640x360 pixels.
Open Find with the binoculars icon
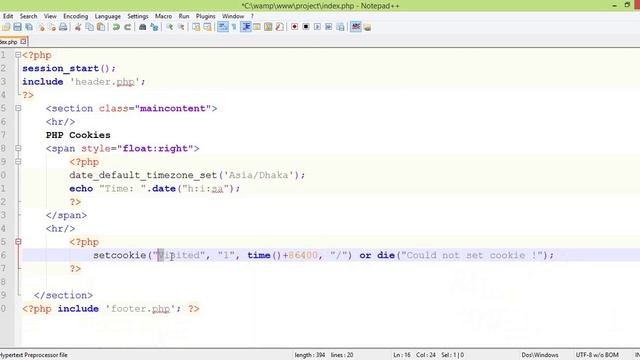click(142, 27)
